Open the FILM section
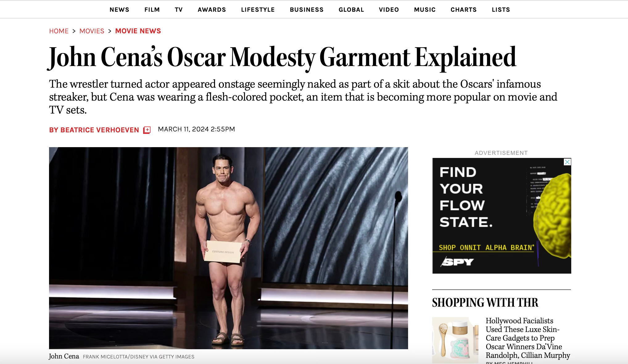 (x=152, y=10)
